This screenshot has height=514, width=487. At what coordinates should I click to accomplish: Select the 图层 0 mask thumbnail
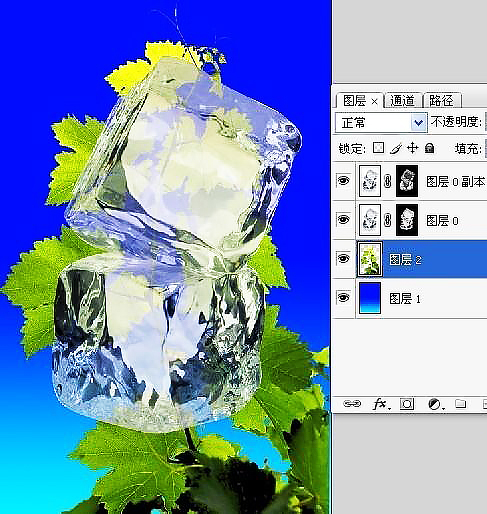click(x=407, y=220)
